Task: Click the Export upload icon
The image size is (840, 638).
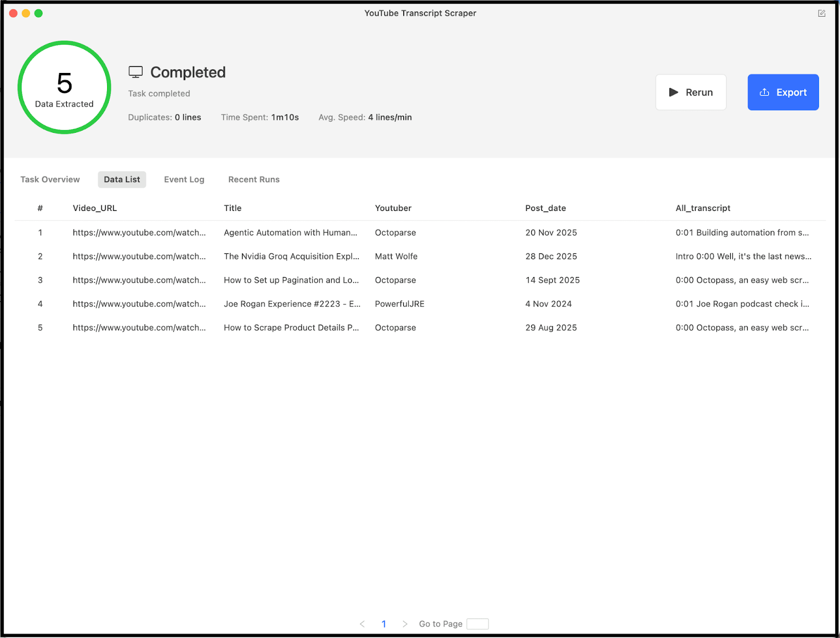Action: point(764,92)
